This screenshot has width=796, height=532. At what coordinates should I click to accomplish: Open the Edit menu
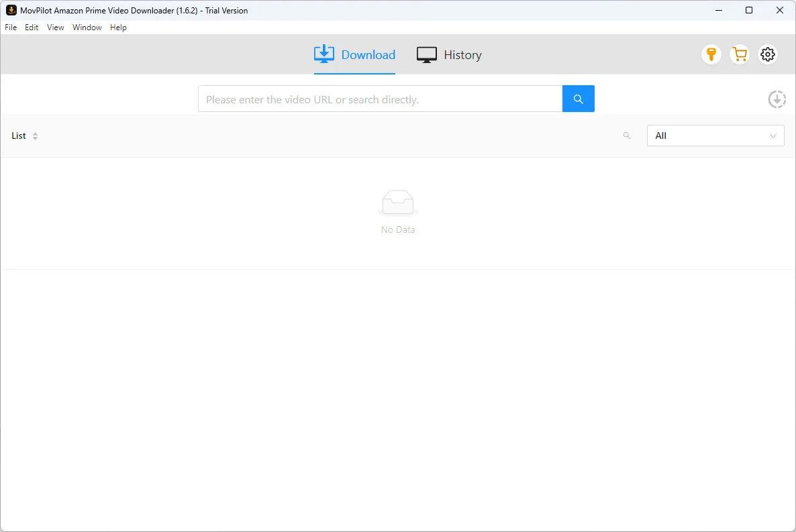(x=32, y=28)
